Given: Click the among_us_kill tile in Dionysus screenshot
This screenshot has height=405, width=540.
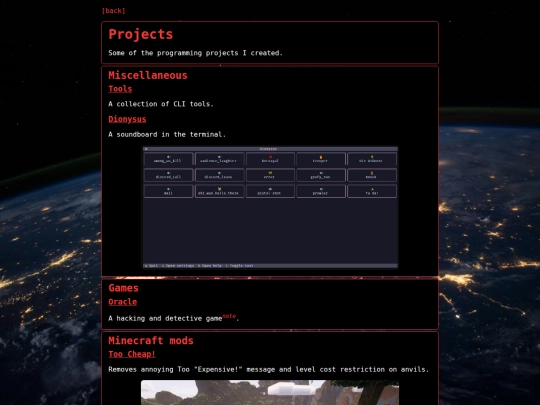Looking at the screenshot, I should [168, 159].
